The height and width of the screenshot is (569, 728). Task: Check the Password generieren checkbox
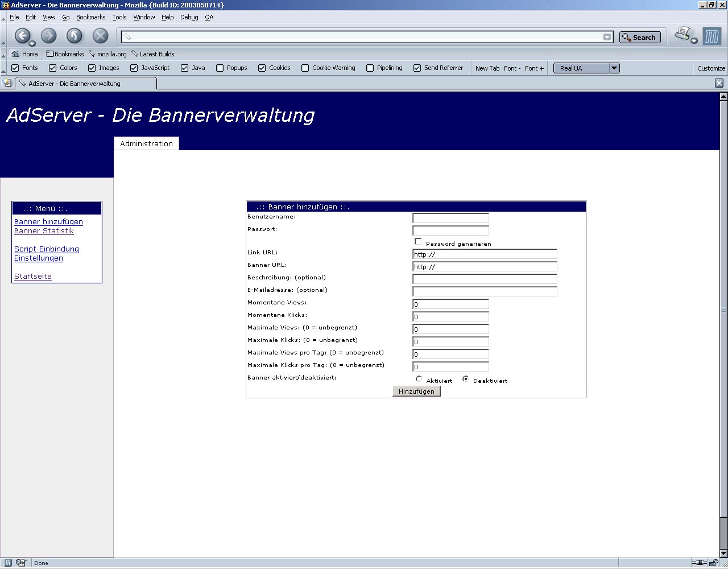[418, 241]
